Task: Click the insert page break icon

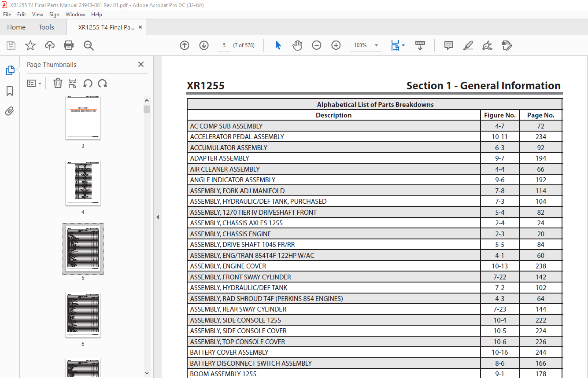Action: coord(73,83)
